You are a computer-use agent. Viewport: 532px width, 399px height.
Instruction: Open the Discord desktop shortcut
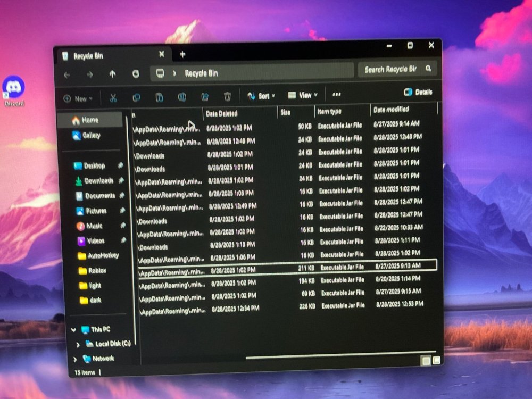click(14, 91)
